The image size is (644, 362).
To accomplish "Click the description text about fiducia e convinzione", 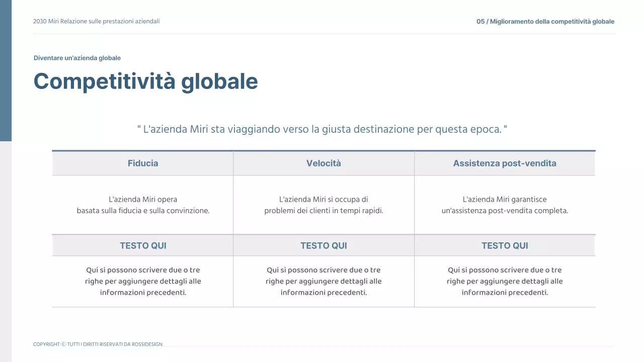I will pos(142,205).
